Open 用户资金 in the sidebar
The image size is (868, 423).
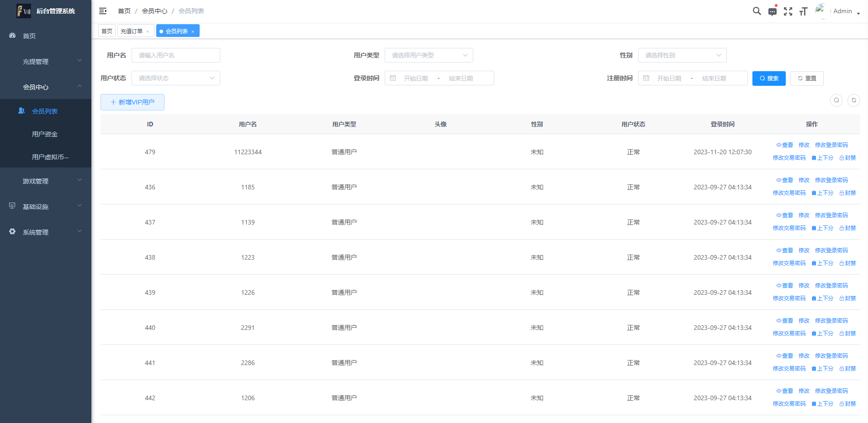tap(45, 134)
